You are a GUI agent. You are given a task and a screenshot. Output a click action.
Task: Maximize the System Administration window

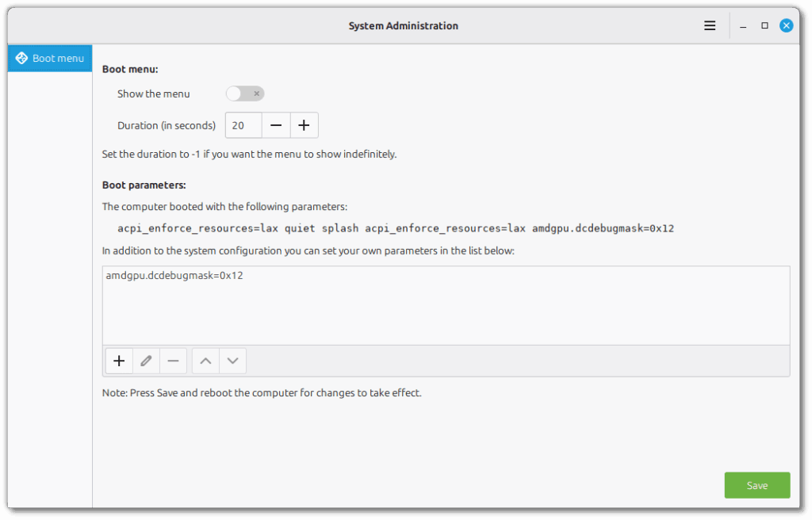point(764,25)
